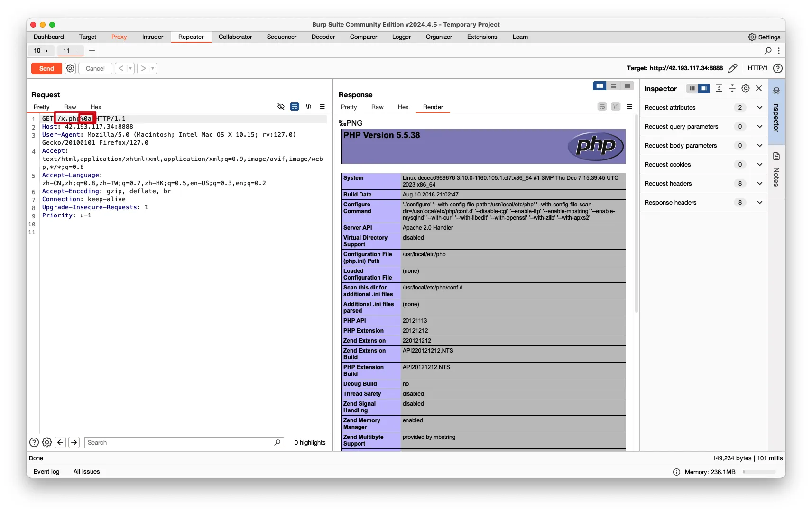
Task: Switch to side-by-side layout view
Action: point(600,86)
